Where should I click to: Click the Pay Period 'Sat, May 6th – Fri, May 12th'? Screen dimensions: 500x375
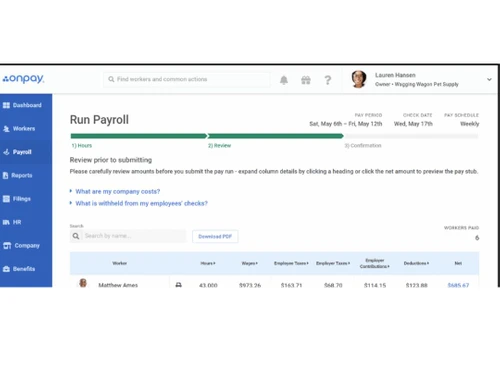click(x=346, y=124)
